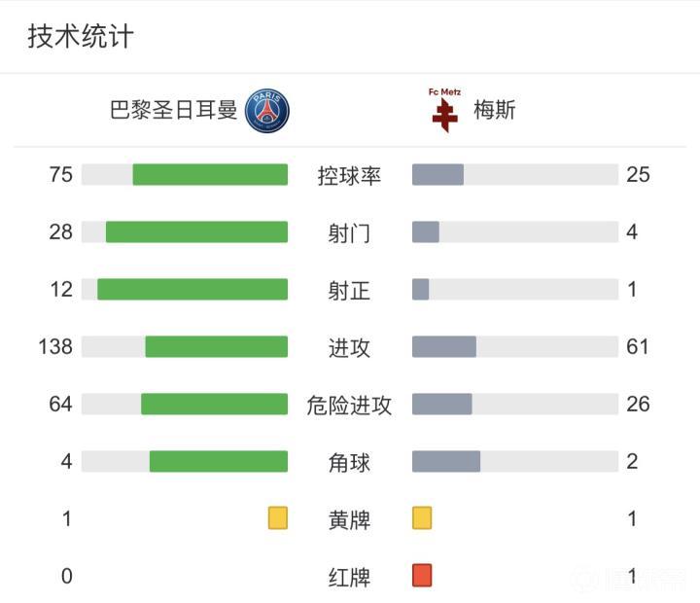Select the 梅斯 team name
Viewport: 700px width, 603px height.
click(494, 110)
